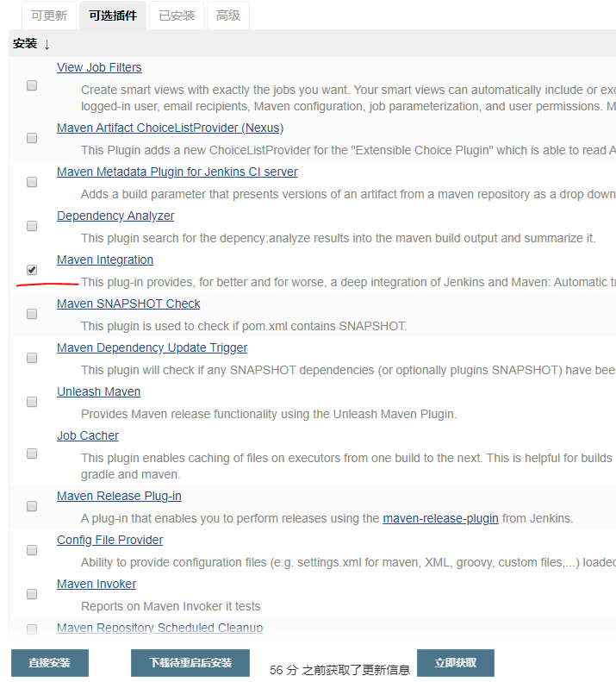Open the View Job Filters link
This screenshot has height=682, width=616.
[99, 67]
